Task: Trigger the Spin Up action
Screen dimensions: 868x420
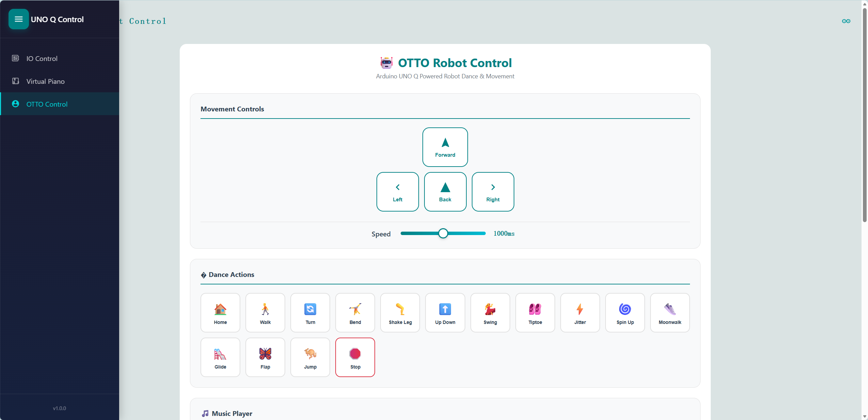Action: pyautogui.click(x=625, y=313)
